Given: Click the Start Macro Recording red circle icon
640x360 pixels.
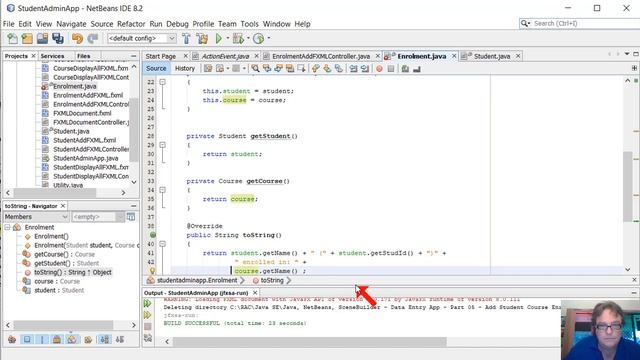Looking at the screenshot, I should click(379, 69).
